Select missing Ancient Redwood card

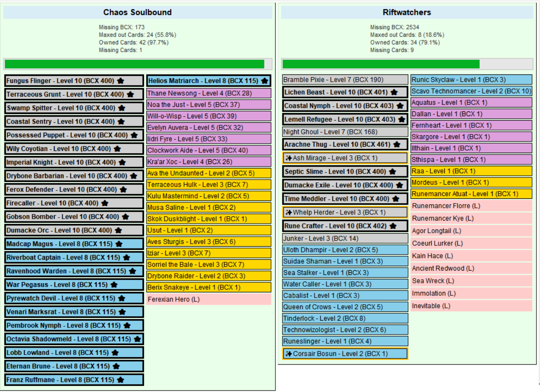[471, 268]
